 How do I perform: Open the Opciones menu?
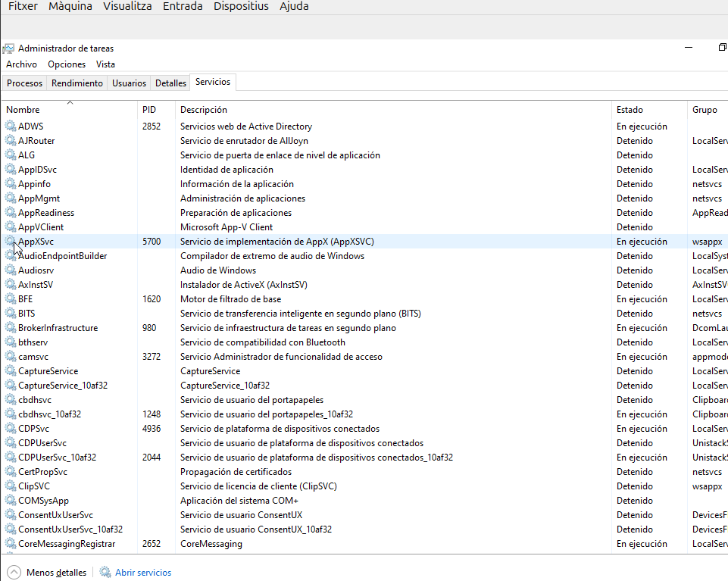click(x=67, y=64)
